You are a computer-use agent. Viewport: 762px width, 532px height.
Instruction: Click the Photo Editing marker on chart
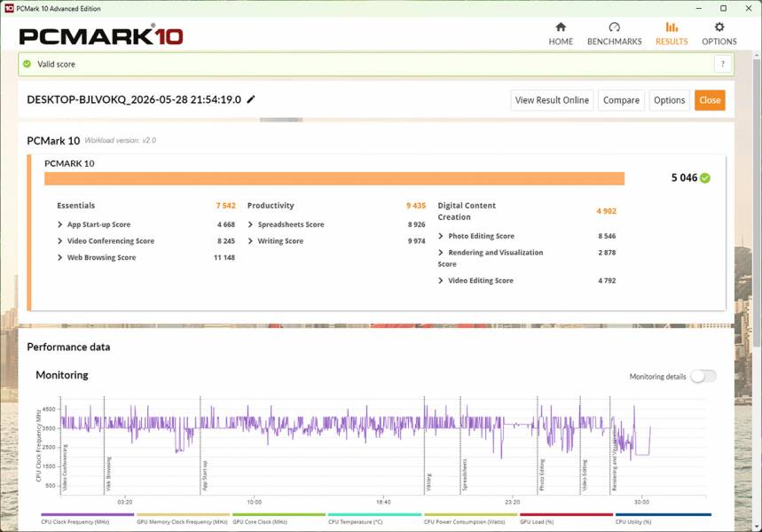pyautogui.click(x=541, y=474)
